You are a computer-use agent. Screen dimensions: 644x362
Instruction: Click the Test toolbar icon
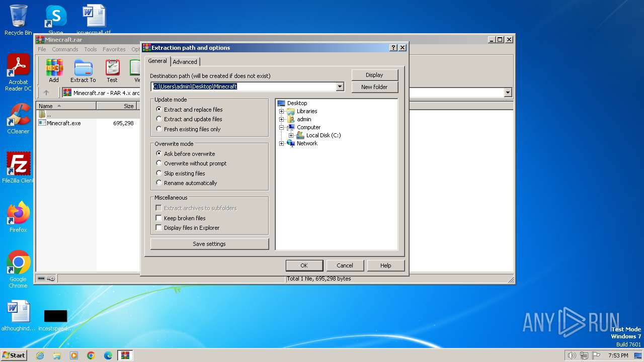(x=112, y=71)
